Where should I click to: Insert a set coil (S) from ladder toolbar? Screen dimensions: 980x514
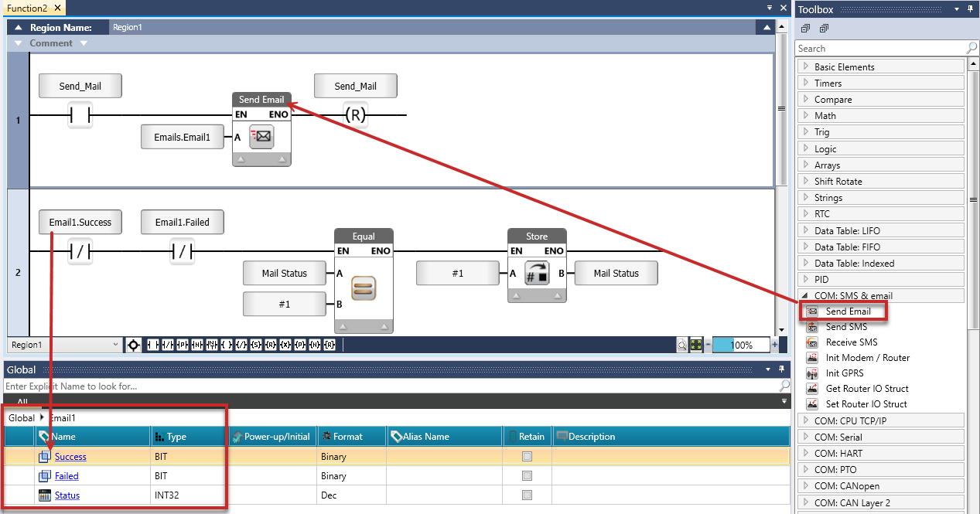pyautogui.click(x=256, y=345)
